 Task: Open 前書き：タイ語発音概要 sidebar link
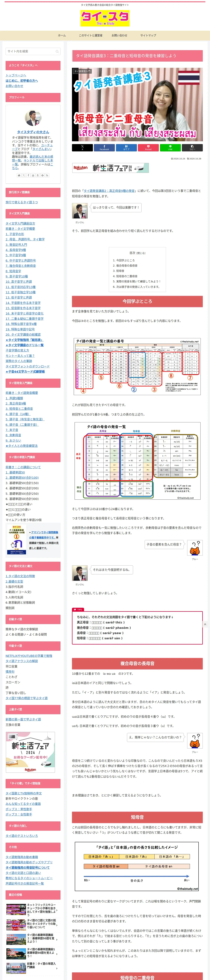[22, 393]
